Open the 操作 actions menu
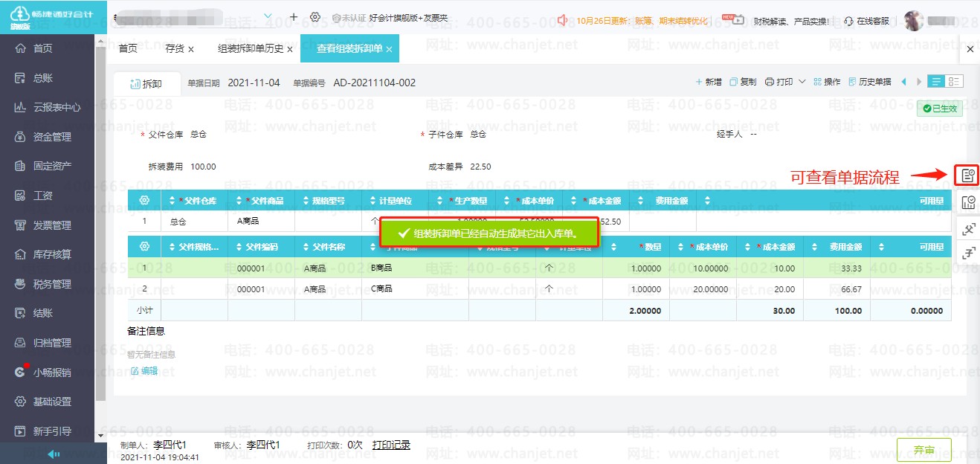This screenshot has height=464, width=980. point(827,82)
